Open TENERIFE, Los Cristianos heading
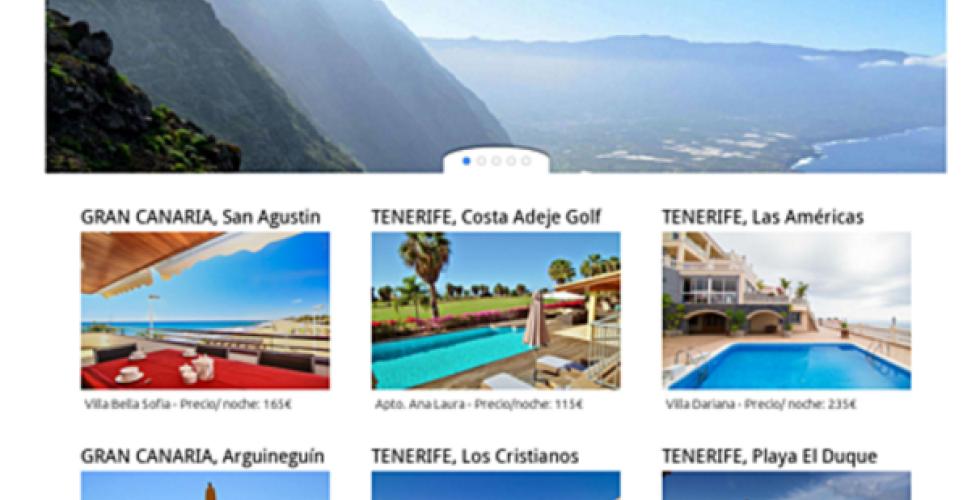980x500 pixels. click(x=475, y=456)
